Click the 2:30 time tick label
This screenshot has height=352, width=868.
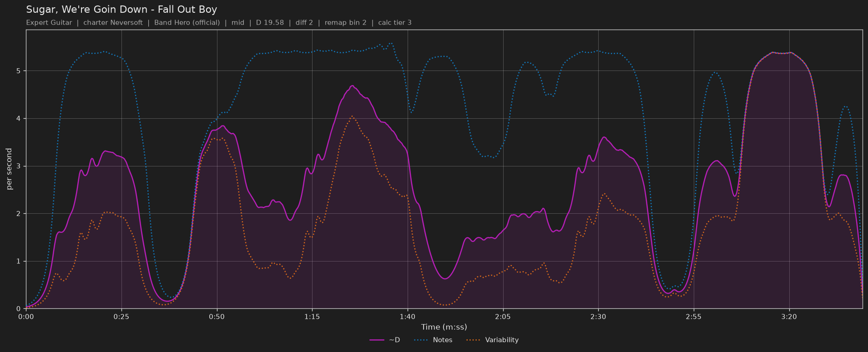(x=598, y=317)
